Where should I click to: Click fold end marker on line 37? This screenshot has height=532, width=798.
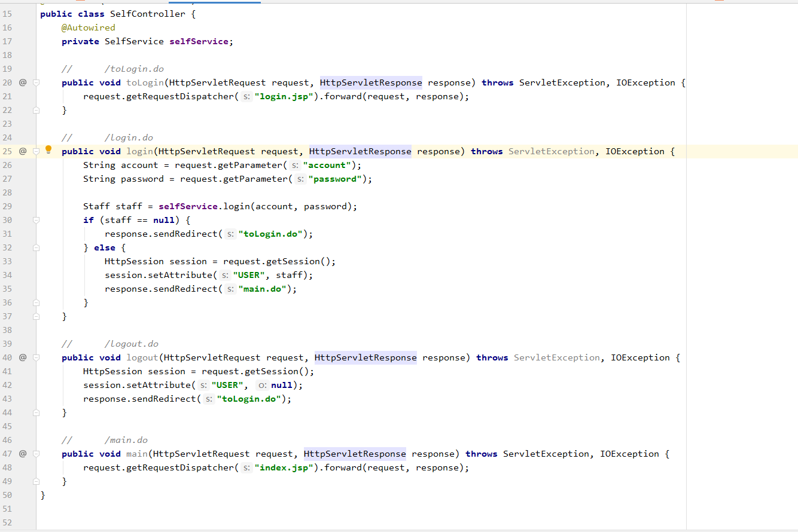36,316
